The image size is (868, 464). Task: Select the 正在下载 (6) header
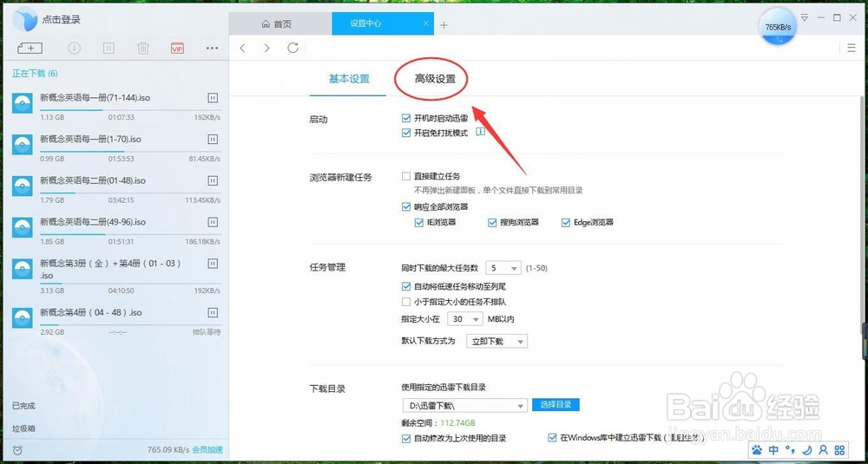pyautogui.click(x=35, y=74)
